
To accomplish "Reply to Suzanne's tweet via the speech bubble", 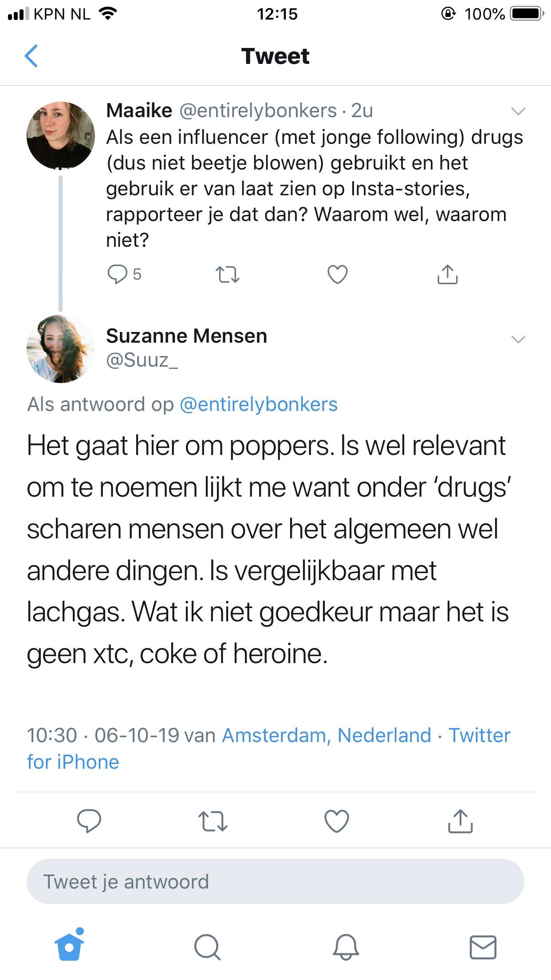I will (x=89, y=821).
